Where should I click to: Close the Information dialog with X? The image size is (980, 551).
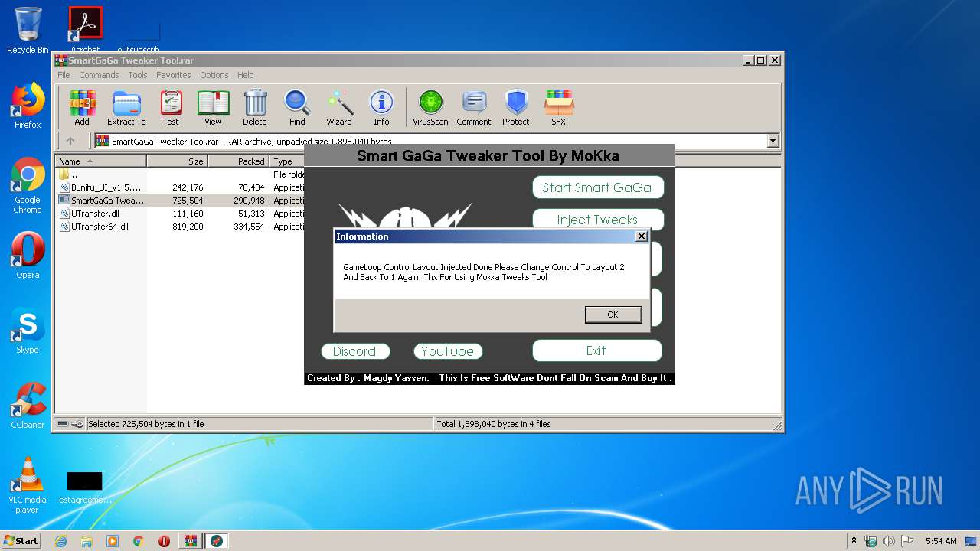tap(642, 236)
